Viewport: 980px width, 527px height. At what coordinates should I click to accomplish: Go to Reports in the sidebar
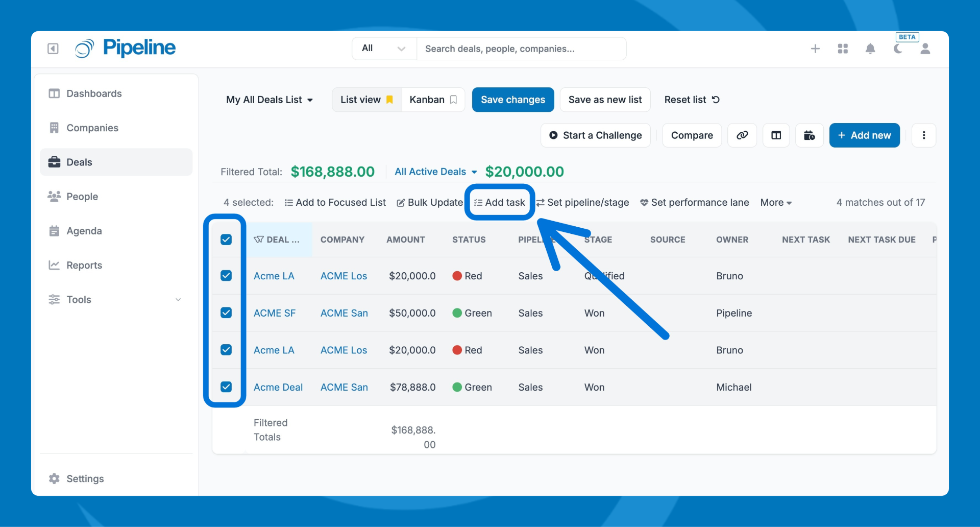[84, 265]
